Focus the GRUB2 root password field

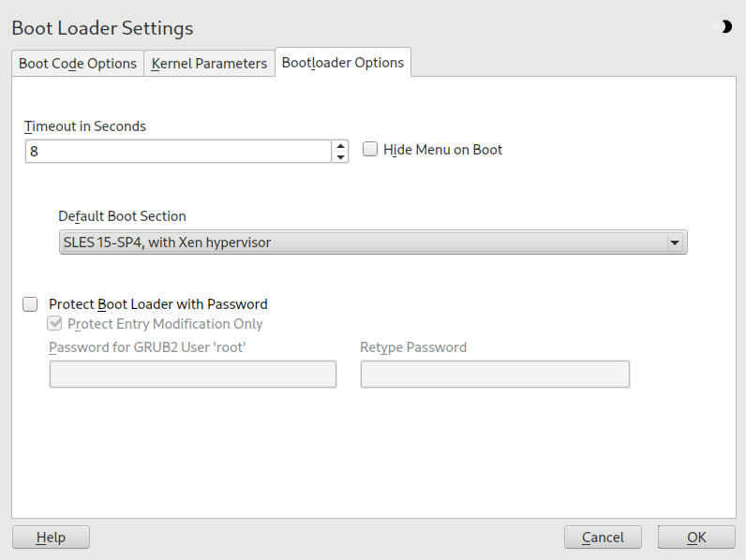(x=192, y=375)
